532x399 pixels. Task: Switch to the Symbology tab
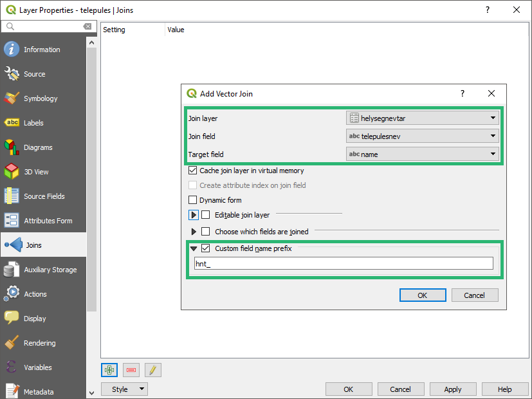tap(44, 98)
